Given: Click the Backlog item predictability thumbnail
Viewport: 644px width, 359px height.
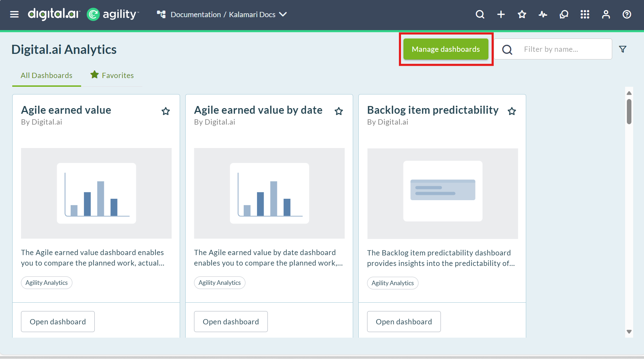Looking at the screenshot, I should [443, 193].
